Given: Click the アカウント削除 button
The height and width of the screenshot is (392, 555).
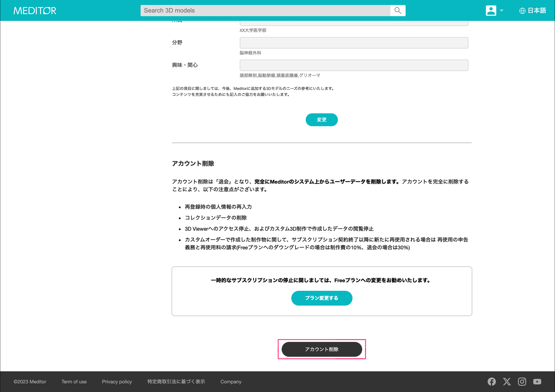Looking at the screenshot, I should (x=321, y=349).
